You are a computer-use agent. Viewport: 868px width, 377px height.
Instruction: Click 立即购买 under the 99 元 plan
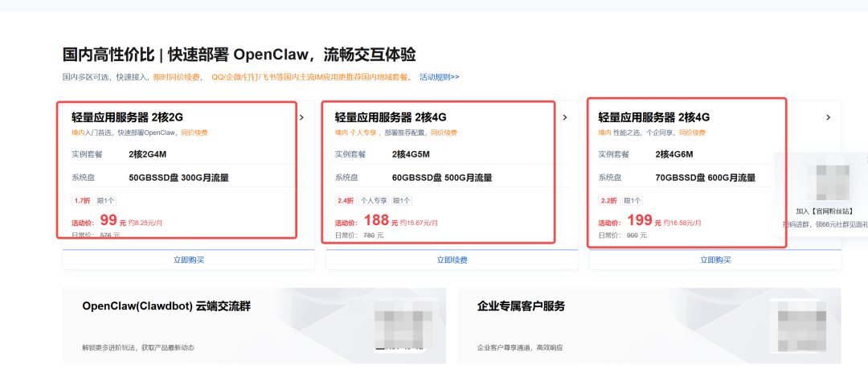[189, 260]
